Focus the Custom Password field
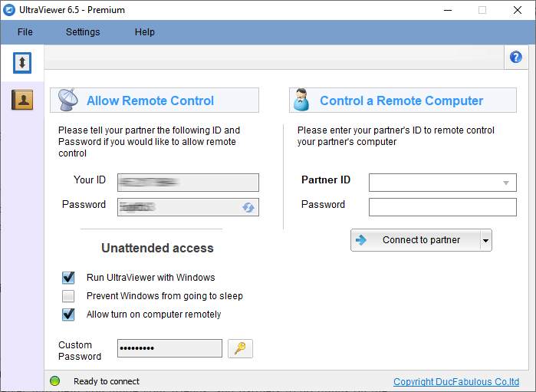 169,348
